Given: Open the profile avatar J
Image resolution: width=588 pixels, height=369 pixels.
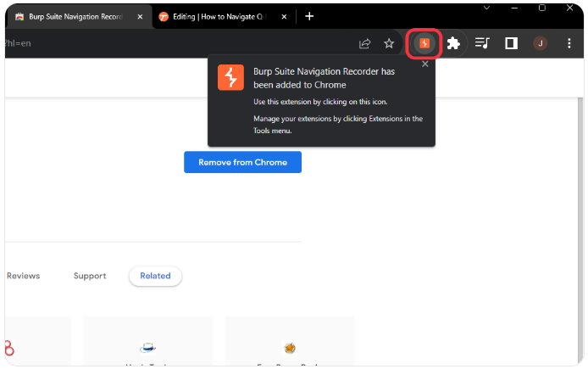Looking at the screenshot, I should 540,43.
